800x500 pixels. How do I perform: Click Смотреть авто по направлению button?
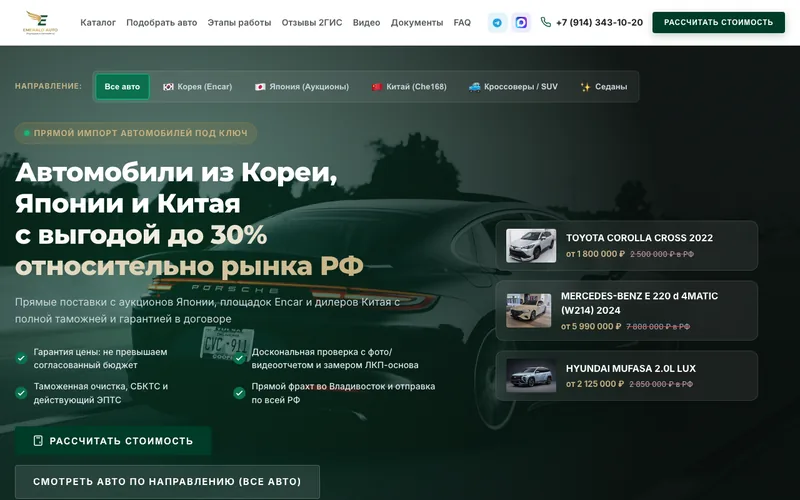(167, 482)
